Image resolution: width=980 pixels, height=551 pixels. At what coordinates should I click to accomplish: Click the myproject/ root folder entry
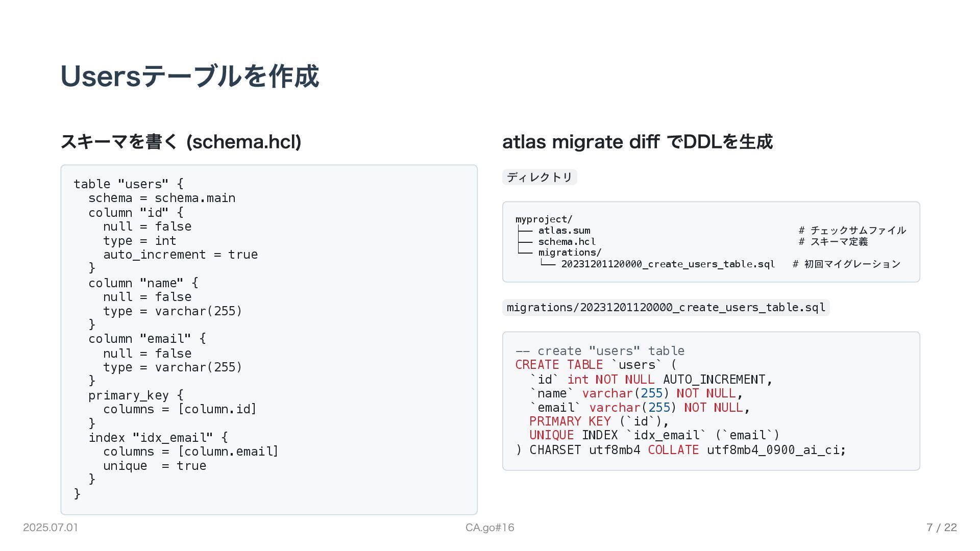tap(544, 219)
